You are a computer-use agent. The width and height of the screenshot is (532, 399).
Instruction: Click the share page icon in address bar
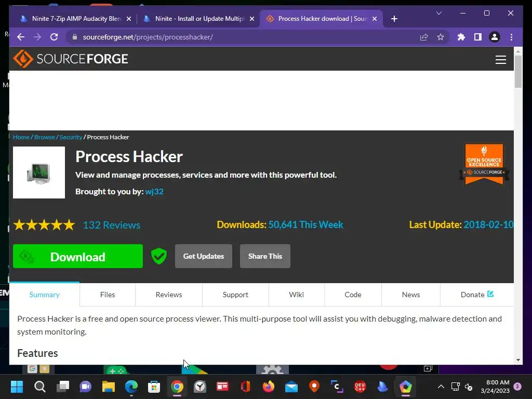point(424,37)
